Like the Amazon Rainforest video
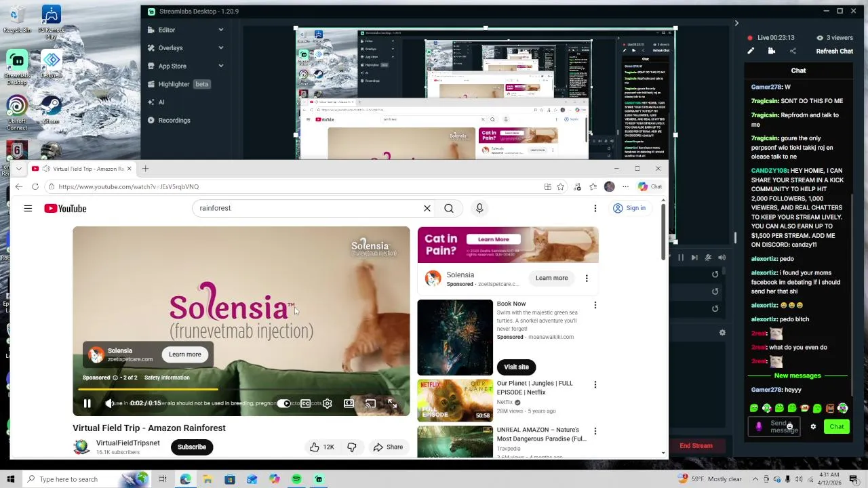 coord(322,447)
